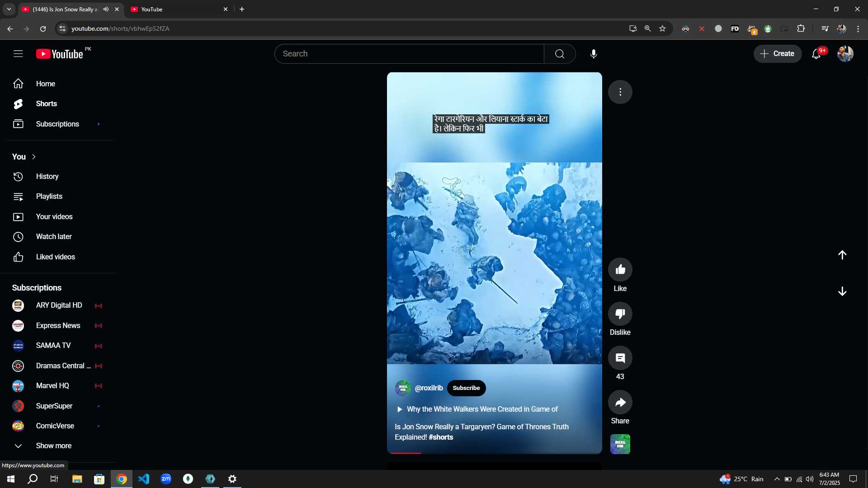This screenshot has height=488, width=868.
Task: Open the media control toolbar icon
Action: click(825, 28)
